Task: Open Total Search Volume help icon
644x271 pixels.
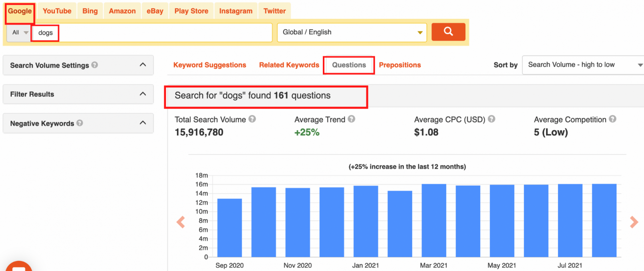Action: pos(252,119)
